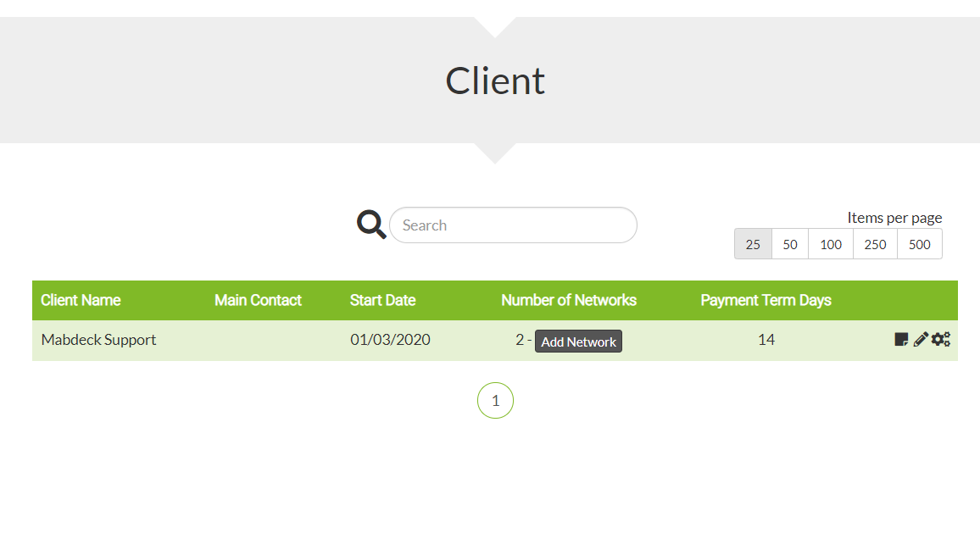Click the Client page heading
This screenshot has height=550, width=980.
(495, 81)
